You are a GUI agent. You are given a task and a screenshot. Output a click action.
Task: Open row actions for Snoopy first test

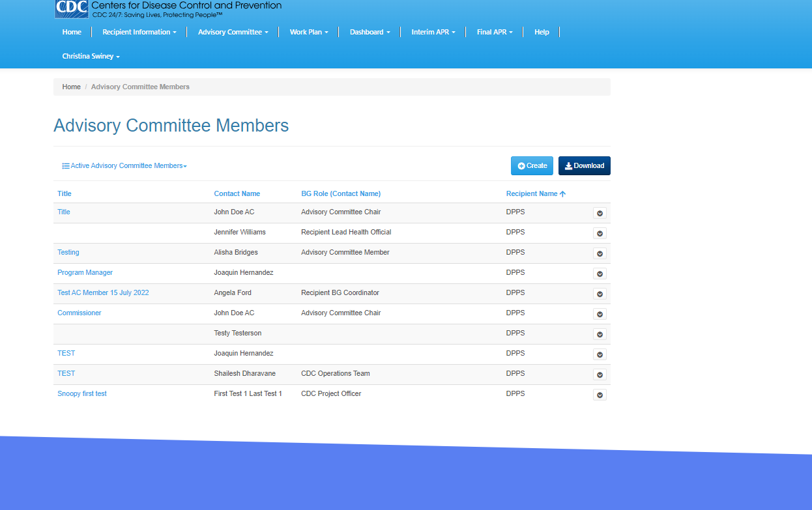[600, 395]
